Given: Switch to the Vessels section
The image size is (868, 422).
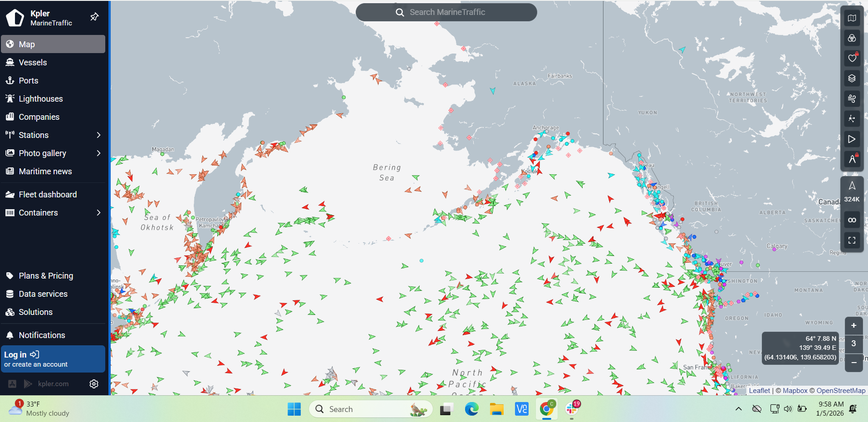Looking at the screenshot, I should 32,62.
